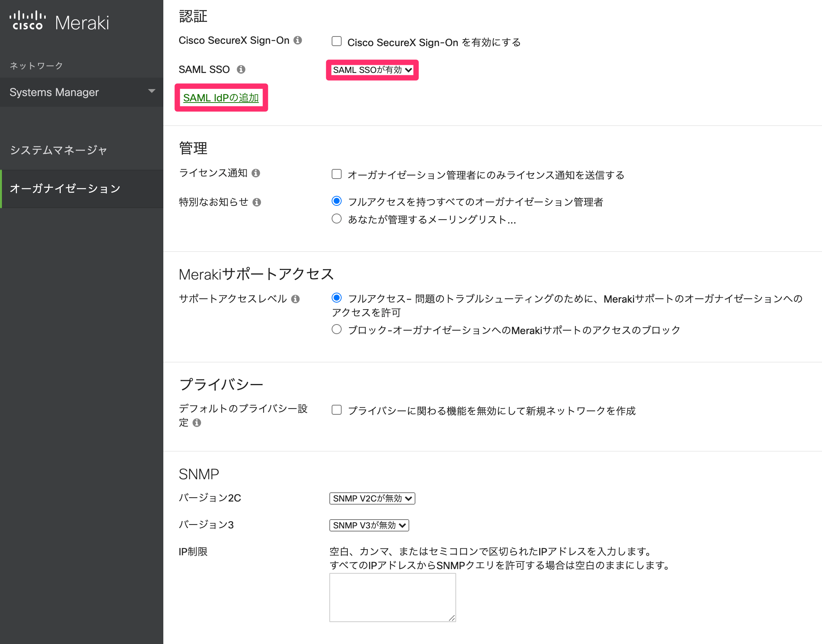This screenshot has width=822, height=644.
Task: Open システムマネージャ sidebar menu
Action: tap(81, 150)
